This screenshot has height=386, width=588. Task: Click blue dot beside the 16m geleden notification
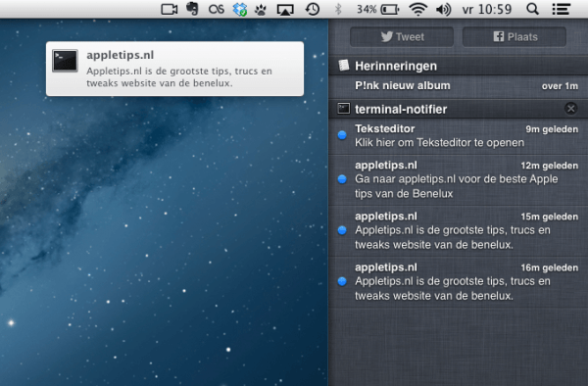point(342,281)
